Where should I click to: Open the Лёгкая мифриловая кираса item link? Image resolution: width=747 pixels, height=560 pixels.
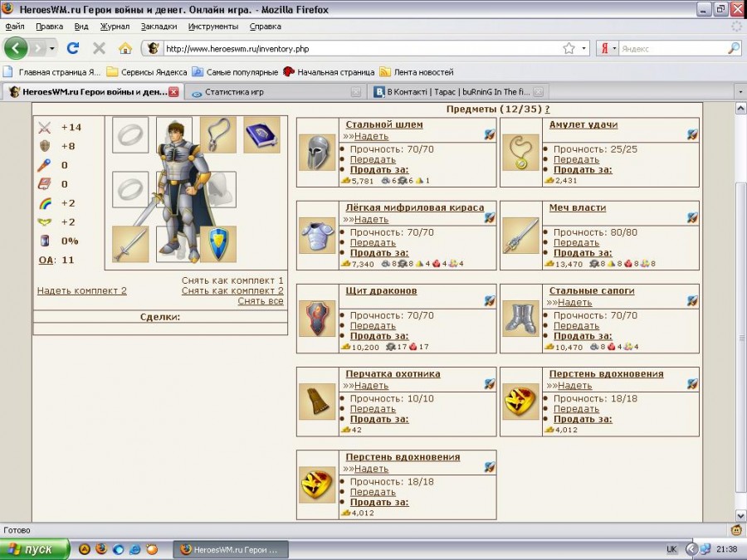point(415,207)
